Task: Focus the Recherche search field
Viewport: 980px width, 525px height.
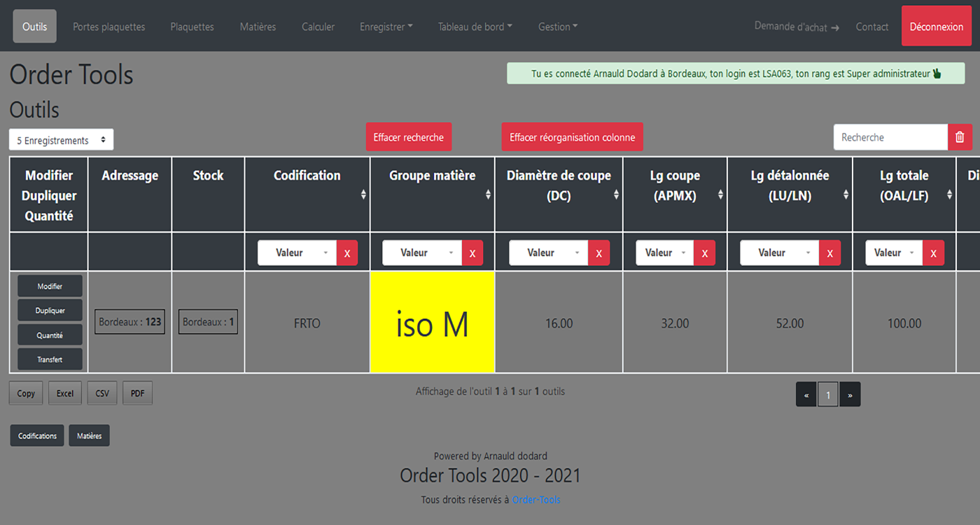Action: (890, 137)
